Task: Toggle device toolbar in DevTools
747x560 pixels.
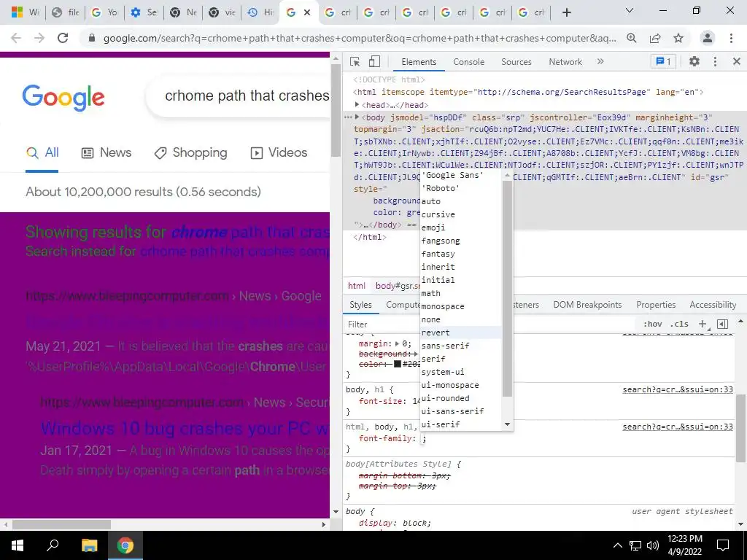Action: tap(374, 61)
